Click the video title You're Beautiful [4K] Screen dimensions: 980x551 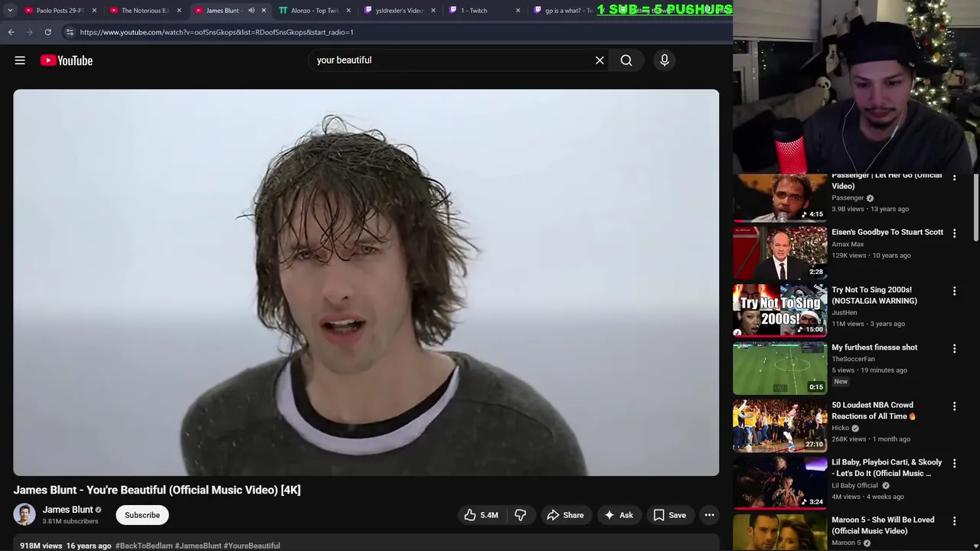[x=157, y=490]
